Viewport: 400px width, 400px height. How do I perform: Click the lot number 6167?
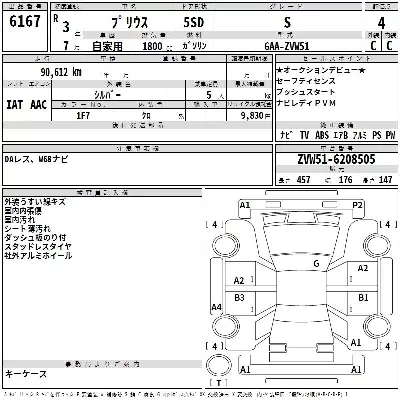pyautogui.click(x=25, y=22)
